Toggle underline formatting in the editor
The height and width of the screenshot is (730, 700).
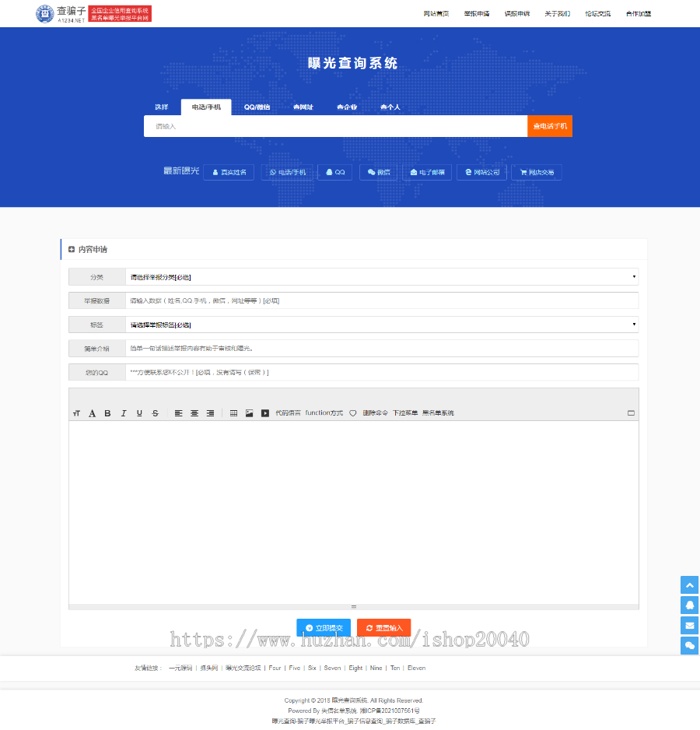pyautogui.click(x=139, y=413)
